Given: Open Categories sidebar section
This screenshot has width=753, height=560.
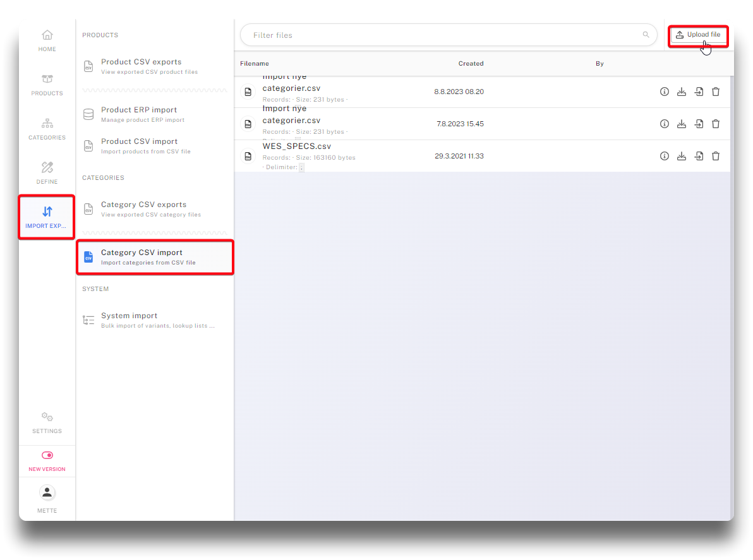Looking at the screenshot, I should coord(47,129).
